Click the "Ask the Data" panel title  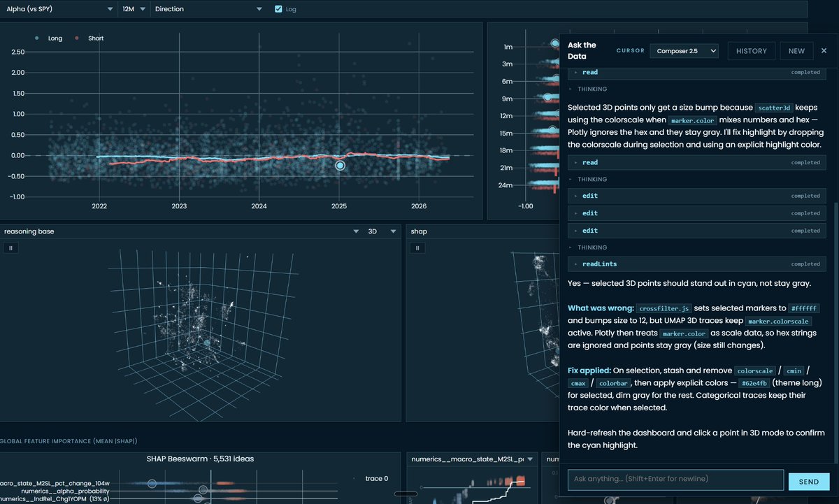582,50
